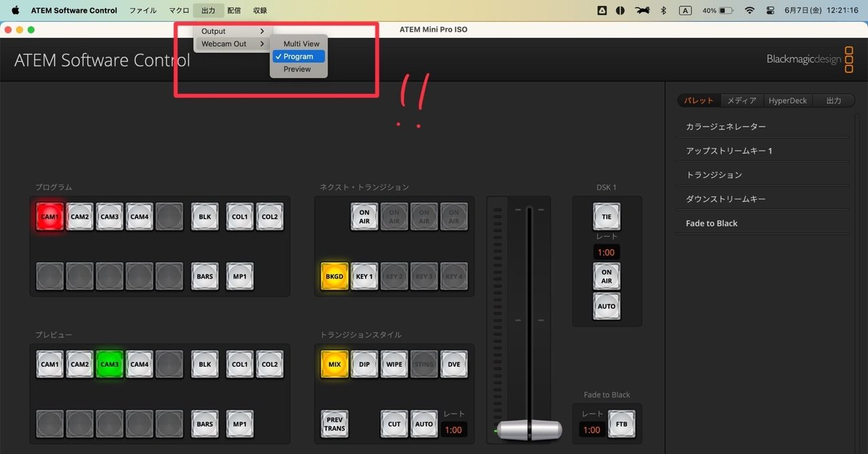868x454 pixels.
Task: Choose the DIP transition style
Action: 364,364
